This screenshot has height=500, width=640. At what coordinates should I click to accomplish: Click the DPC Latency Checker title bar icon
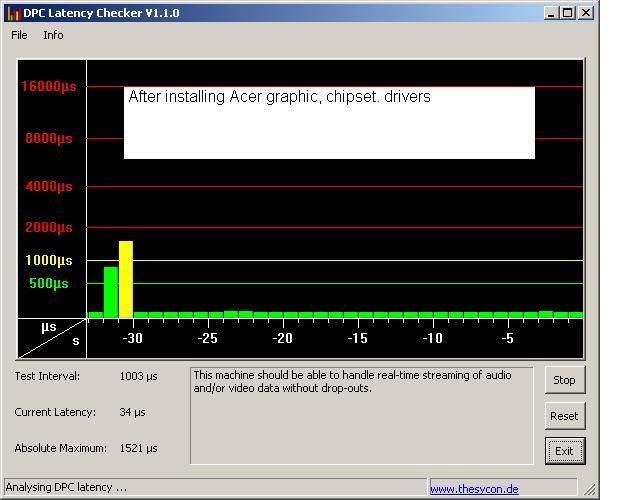coord(14,13)
